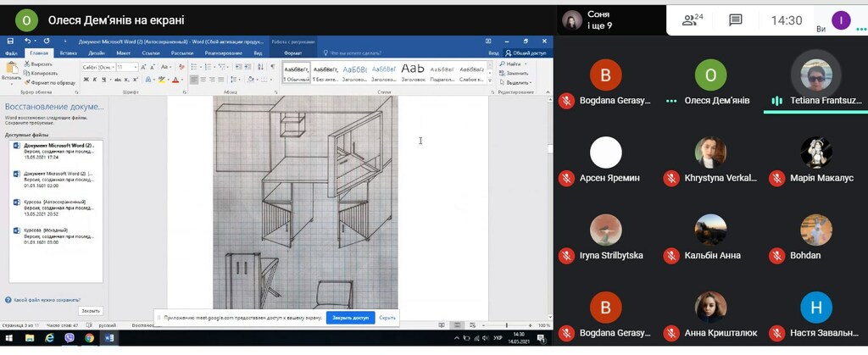Switch to the Вставка ribbon tab
Viewport: 868px width, 355px height.
[69, 53]
